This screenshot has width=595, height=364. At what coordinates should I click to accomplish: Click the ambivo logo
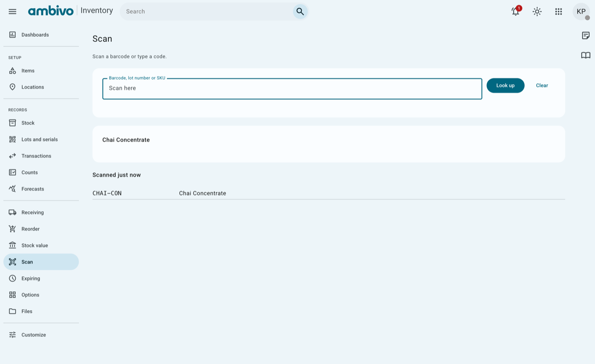50,11
